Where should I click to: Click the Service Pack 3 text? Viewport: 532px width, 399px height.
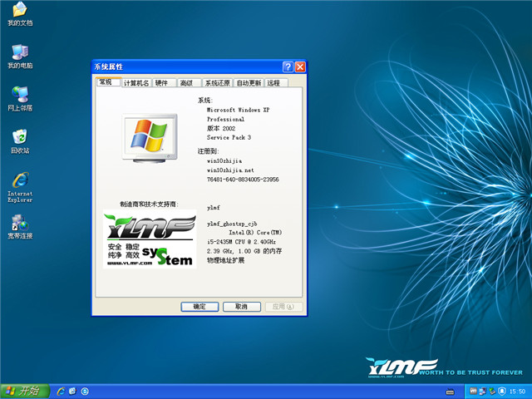click(x=229, y=137)
